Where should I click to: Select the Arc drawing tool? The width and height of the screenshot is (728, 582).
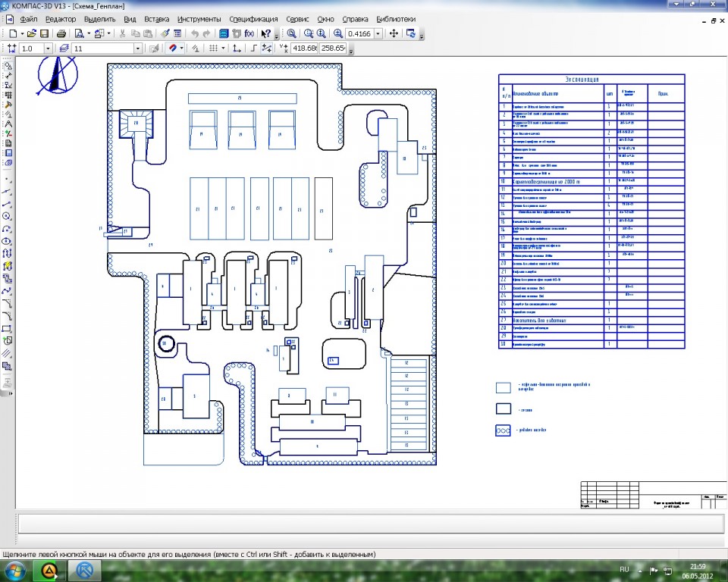click(x=8, y=229)
